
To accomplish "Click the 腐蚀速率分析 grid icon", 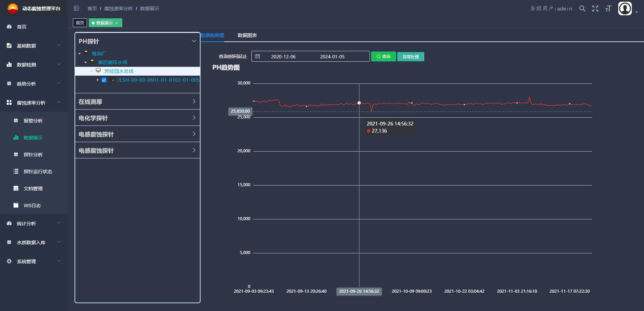I will click(9, 102).
